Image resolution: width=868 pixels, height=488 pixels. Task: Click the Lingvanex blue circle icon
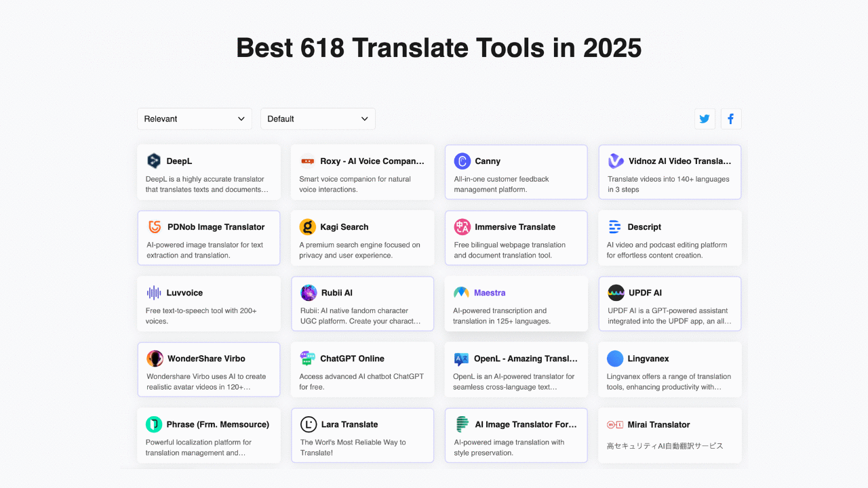(615, 359)
